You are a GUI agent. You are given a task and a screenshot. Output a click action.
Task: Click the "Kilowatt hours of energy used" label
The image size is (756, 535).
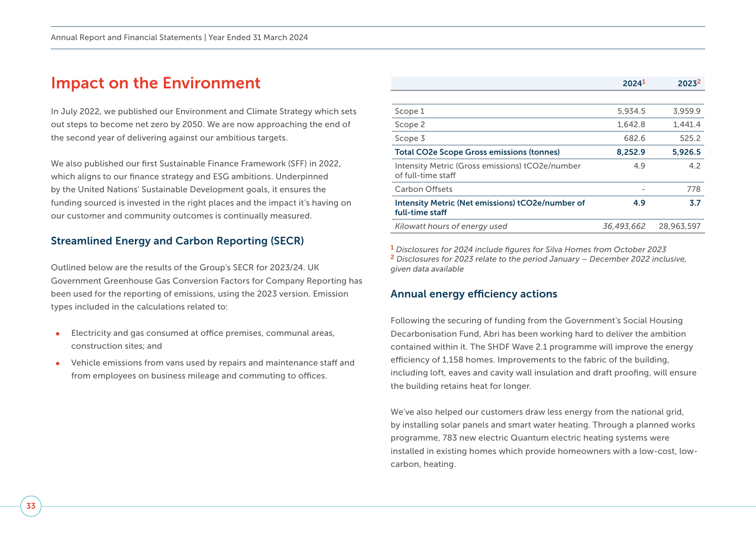[451, 226]
